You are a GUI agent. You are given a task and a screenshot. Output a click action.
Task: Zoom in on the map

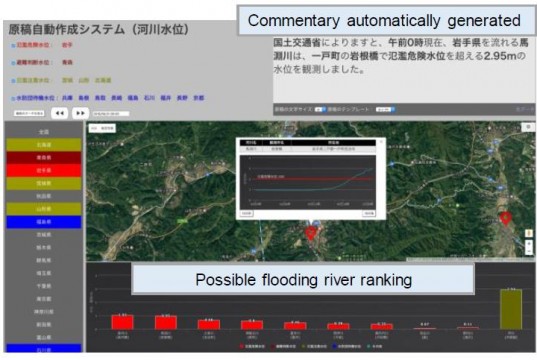[529, 244]
